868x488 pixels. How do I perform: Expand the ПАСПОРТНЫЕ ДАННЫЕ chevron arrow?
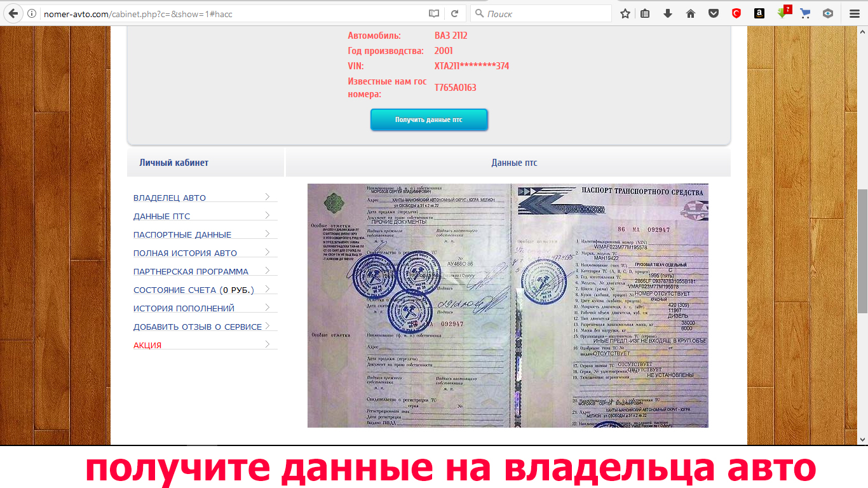tap(268, 234)
